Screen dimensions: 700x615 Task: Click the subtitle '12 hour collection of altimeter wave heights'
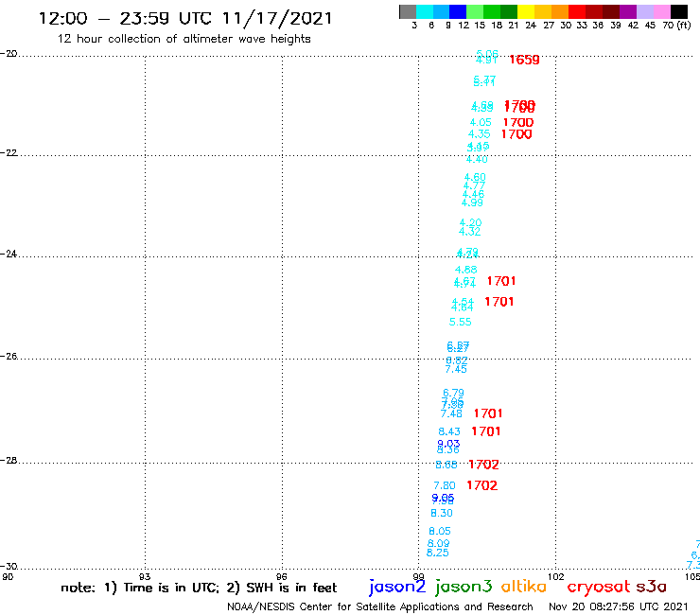[184, 40]
